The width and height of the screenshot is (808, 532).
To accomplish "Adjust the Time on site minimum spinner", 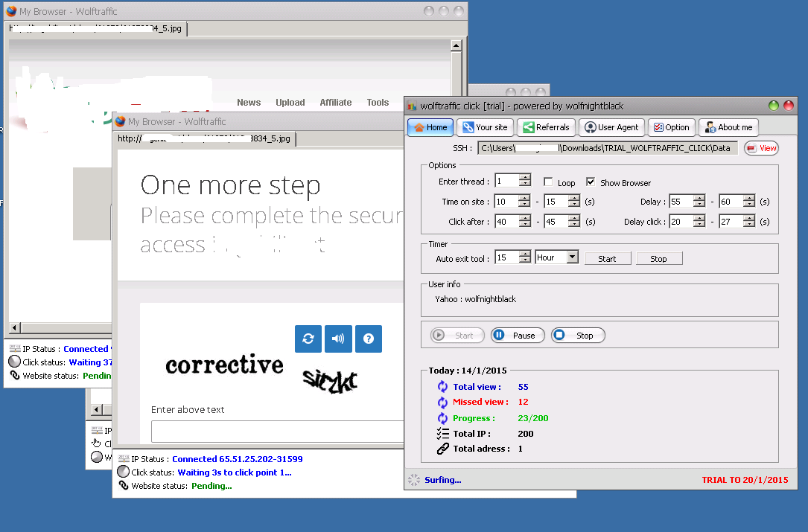I will (524, 202).
